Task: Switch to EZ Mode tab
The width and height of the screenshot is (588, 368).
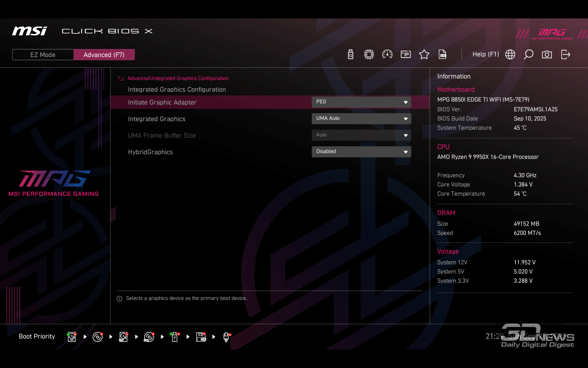Action: click(x=43, y=55)
